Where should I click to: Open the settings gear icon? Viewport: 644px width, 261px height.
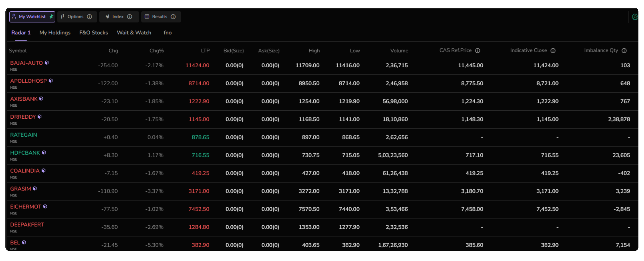[x=635, y=17]
